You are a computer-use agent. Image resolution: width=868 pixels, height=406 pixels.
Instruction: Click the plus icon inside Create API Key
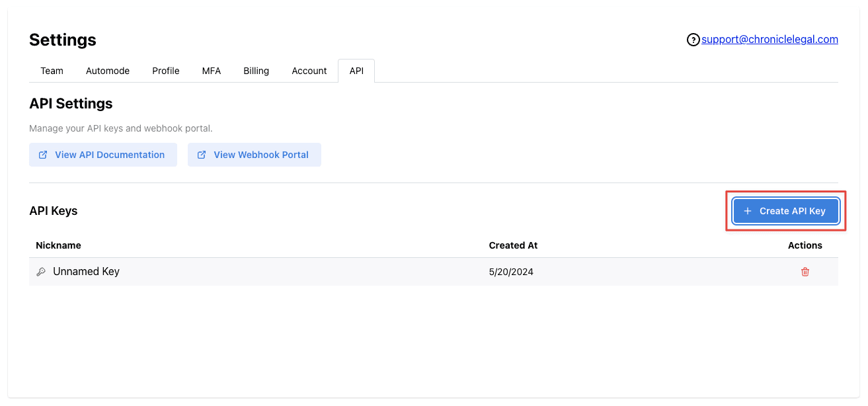[748, 210]
